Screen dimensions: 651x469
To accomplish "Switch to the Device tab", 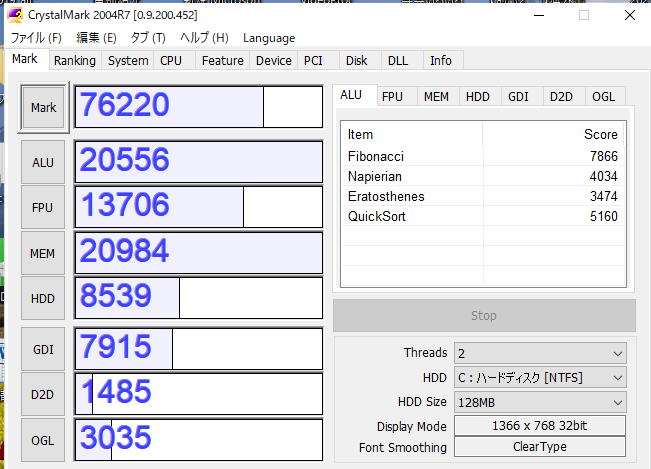I will 274,61.
